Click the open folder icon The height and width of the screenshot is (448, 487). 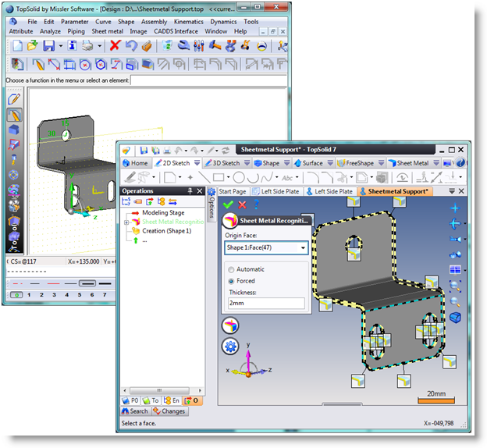click(33, 46)
